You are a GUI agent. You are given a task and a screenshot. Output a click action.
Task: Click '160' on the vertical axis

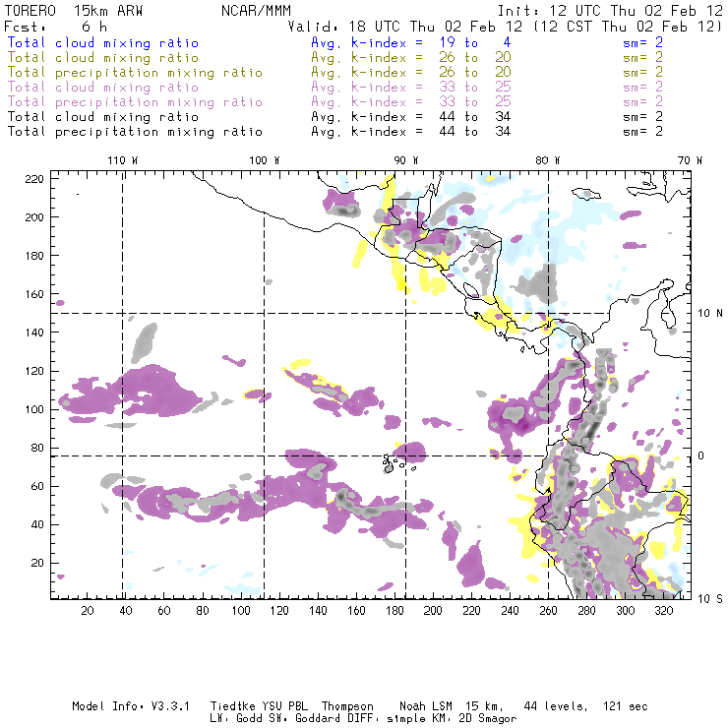click(x=34, y=294)
